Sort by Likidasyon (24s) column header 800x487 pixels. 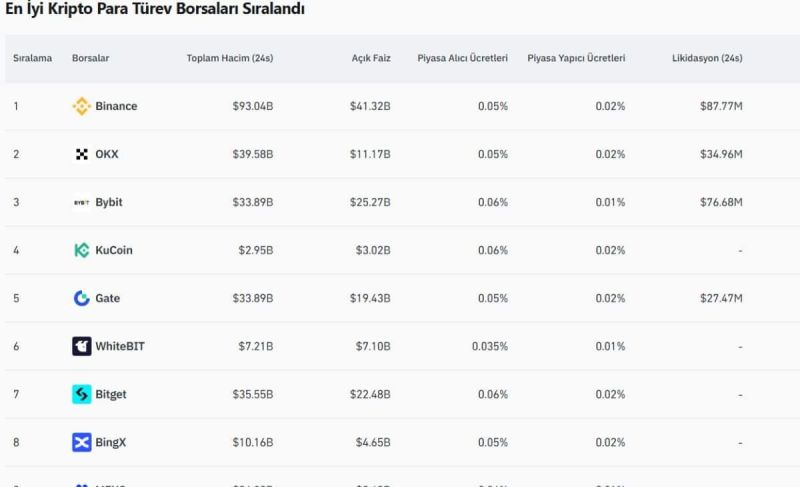coord(707,58)
